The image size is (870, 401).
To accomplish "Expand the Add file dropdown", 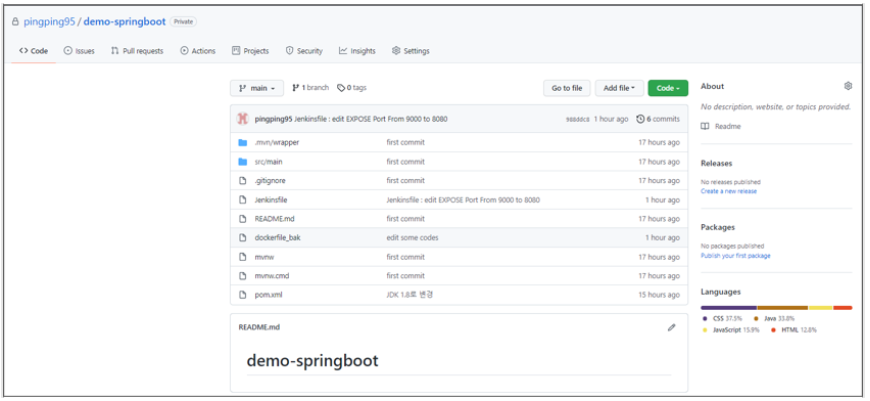I will pyautogui.click(x=619, y=88).
